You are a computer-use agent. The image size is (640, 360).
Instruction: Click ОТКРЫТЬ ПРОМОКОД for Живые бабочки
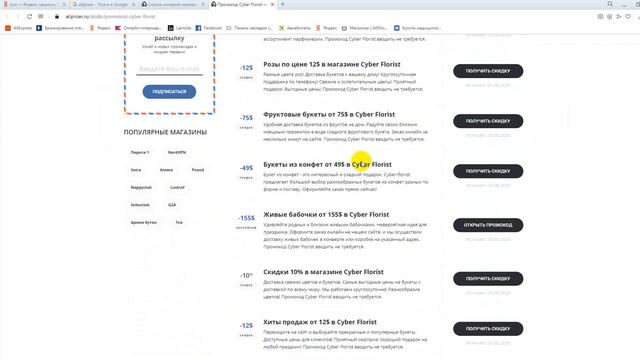[488, 225]
